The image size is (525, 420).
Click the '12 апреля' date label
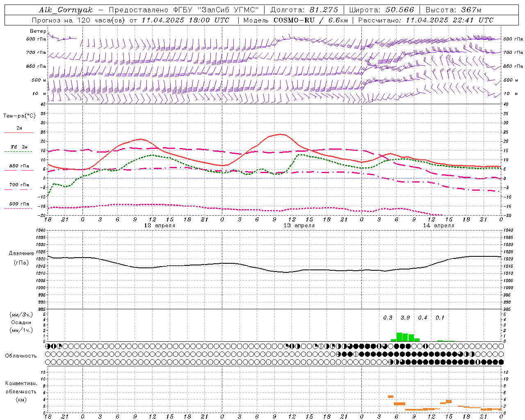tap(160, 226)
